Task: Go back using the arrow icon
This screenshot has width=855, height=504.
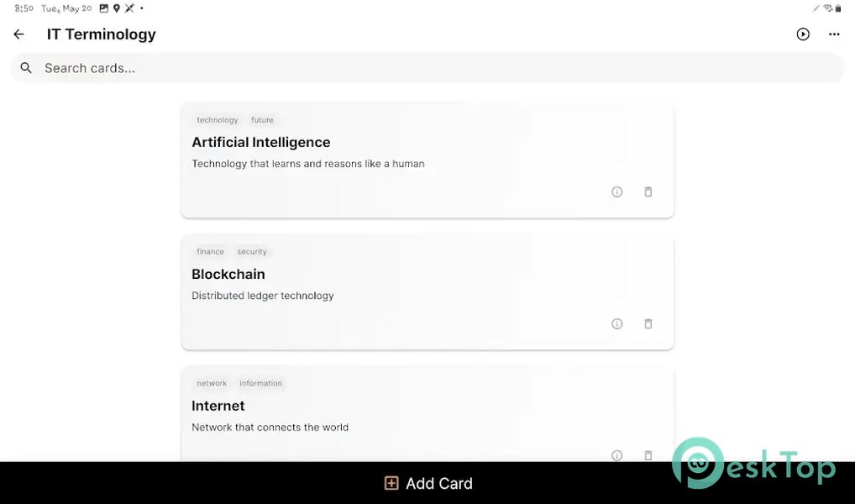Action: (19, 34)
